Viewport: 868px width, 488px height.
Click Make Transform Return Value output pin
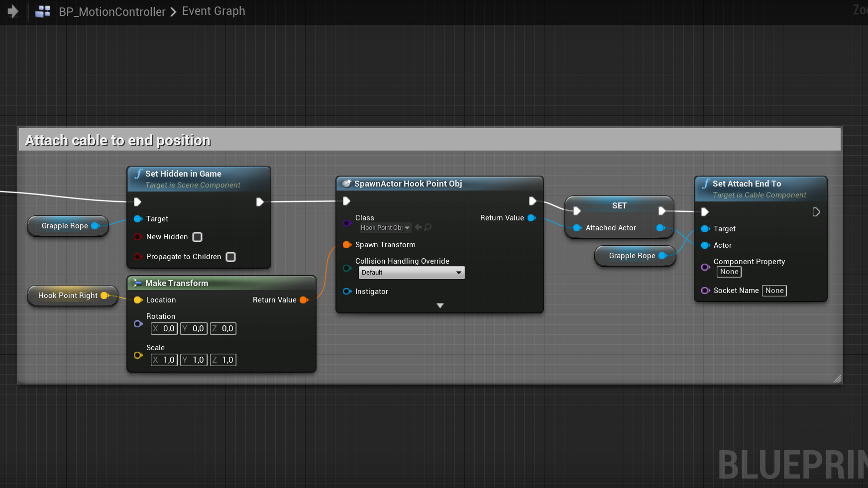coord(304,300)
